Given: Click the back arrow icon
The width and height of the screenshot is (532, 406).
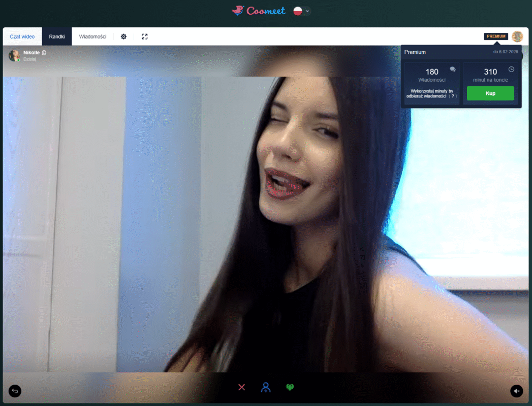Looking at the screenshot, I should 15,391.
